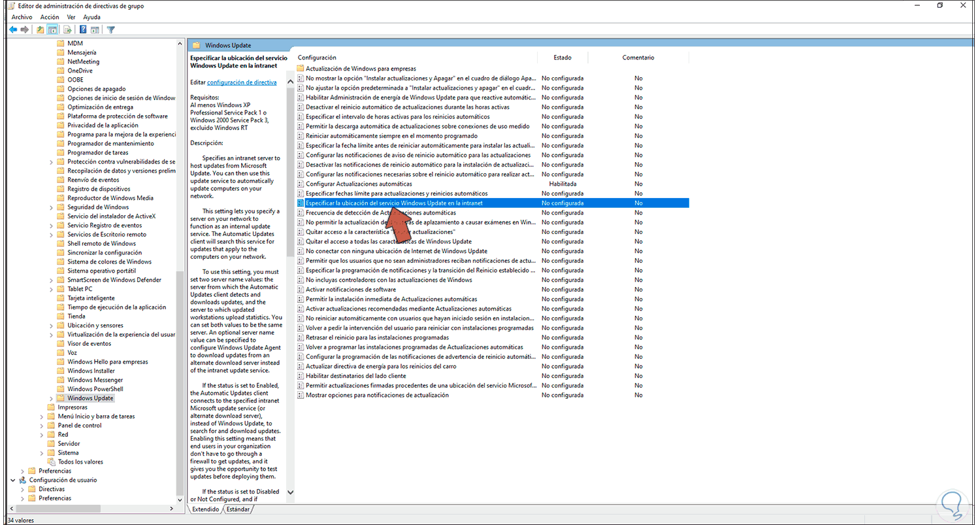Expand the Tablet PC node
The width and height of the screenshot is (980, 525).
52,289
